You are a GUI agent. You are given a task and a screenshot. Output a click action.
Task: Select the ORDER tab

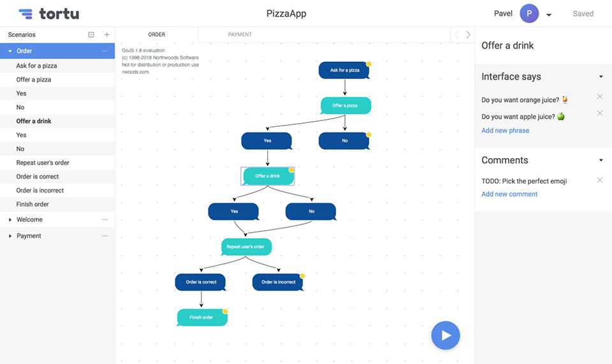157,34
